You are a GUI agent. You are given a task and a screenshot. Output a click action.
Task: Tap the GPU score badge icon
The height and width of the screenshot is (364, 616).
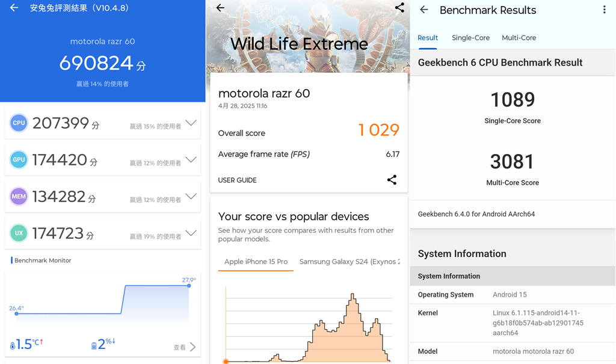coord(19,159)
